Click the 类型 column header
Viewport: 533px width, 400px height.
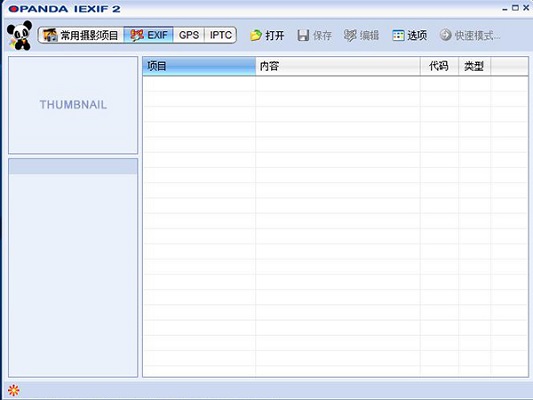(x=475, y=66)
